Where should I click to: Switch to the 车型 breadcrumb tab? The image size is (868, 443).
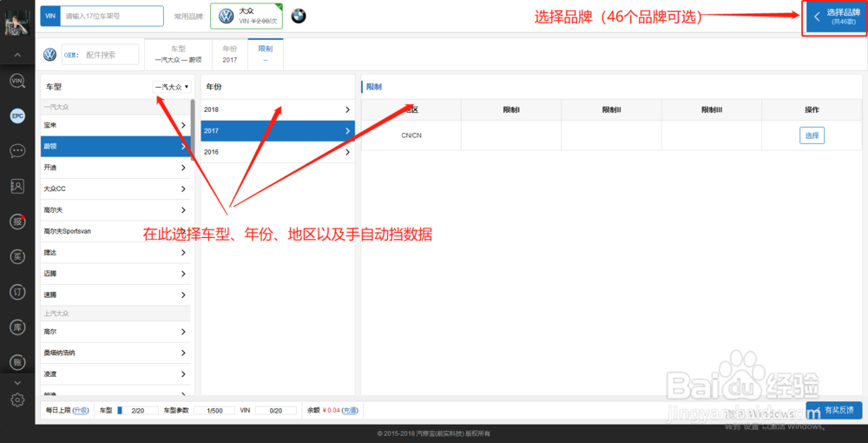pyautogui.click(x=178, y=54)
